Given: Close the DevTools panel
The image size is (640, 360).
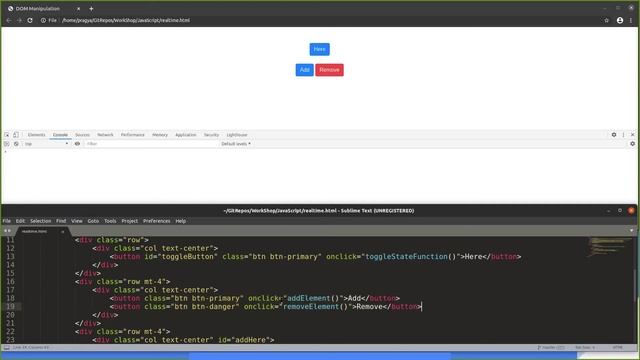Looking at the screenshot, I should coord(633,135).
